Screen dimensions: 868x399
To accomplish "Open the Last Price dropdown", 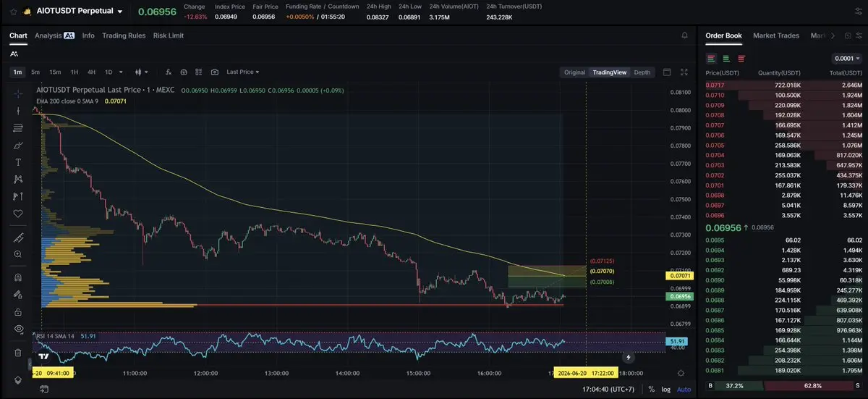I will (242, 72).
